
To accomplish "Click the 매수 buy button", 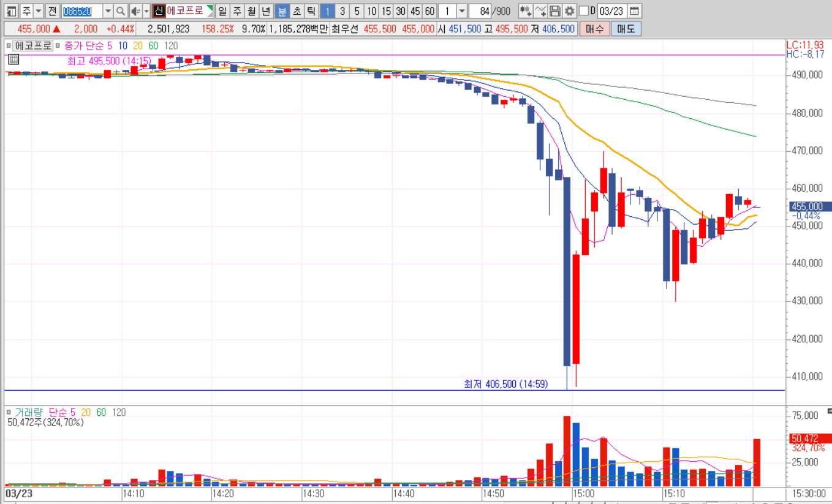I will tap(594, 29).
